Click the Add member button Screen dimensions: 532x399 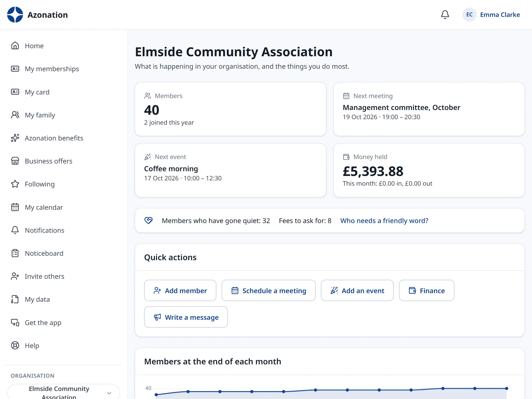[x=180, y=290]
